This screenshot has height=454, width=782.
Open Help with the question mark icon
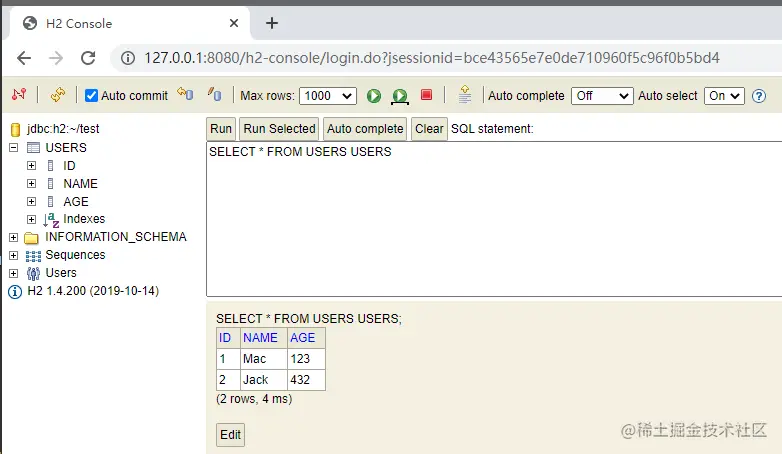pos(759,96)
